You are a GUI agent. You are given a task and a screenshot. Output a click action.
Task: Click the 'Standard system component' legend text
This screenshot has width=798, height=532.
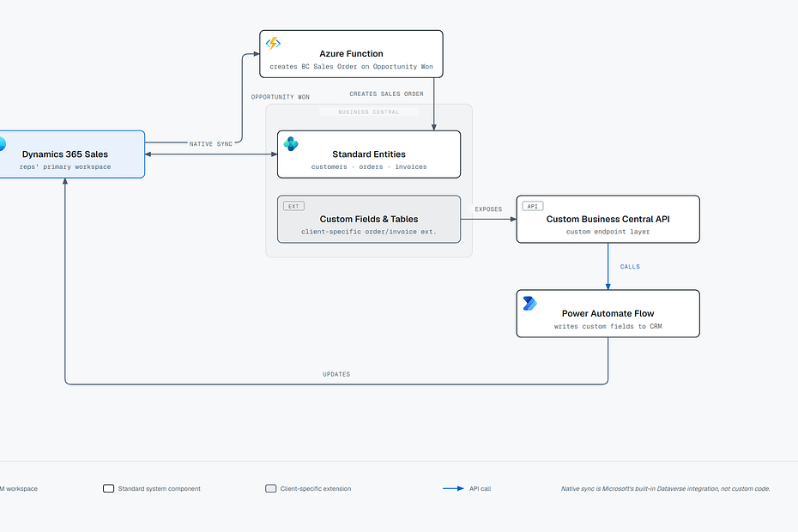coord(160,489)
